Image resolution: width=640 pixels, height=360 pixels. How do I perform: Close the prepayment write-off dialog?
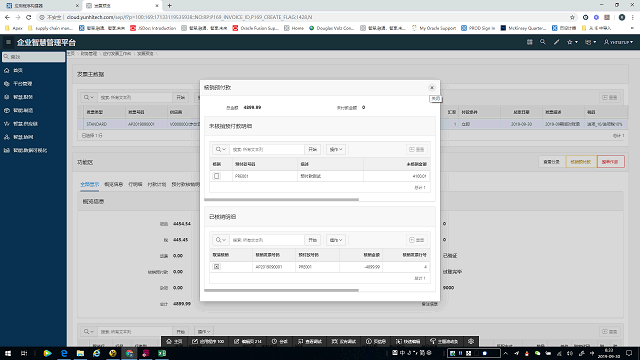432,88
